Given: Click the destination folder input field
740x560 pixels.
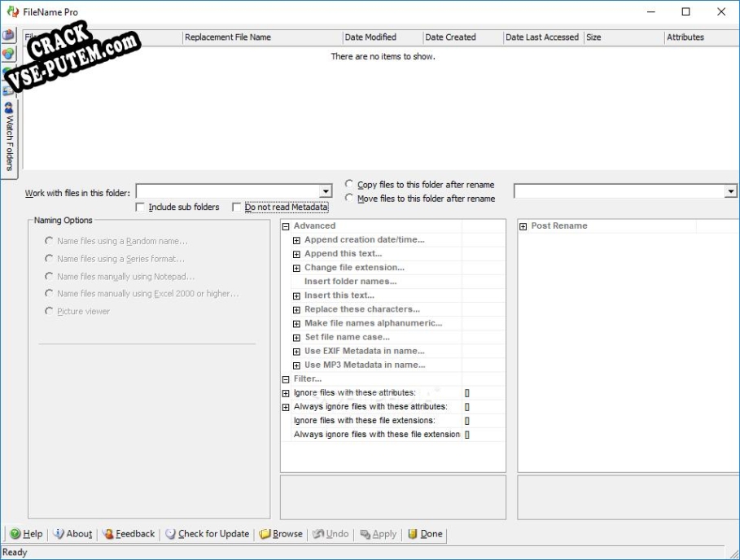Looking at the screenshot, I should click(x=620, y=191).
